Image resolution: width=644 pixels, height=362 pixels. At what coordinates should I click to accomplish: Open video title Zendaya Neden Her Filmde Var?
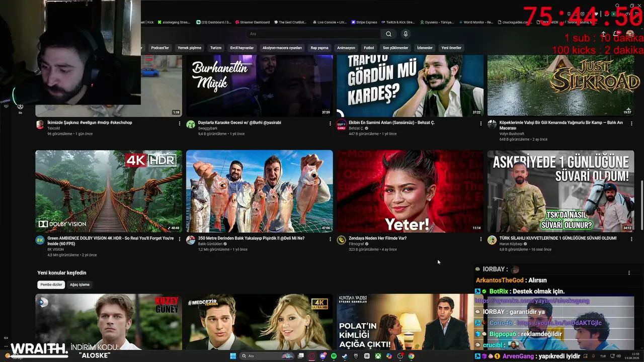click(x=378, y=238)
